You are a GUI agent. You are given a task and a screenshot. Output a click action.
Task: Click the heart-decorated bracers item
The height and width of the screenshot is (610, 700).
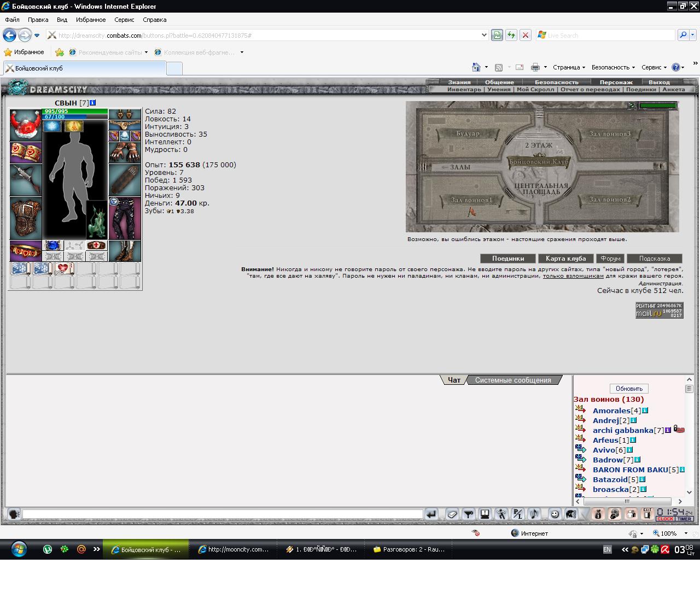coord(26,153)
